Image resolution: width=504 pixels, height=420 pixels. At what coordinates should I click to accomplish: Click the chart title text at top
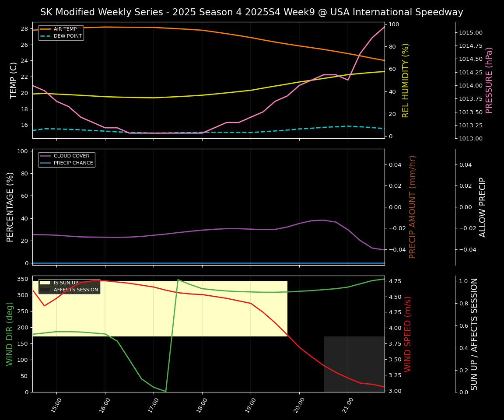[252, 12]
